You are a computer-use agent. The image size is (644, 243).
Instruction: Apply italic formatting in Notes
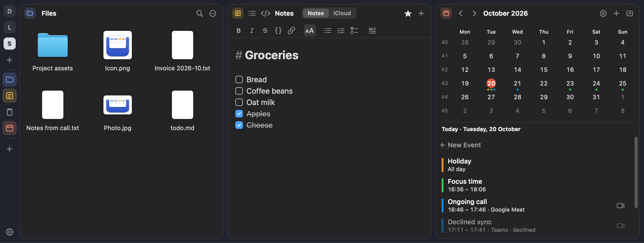[252, 31]
